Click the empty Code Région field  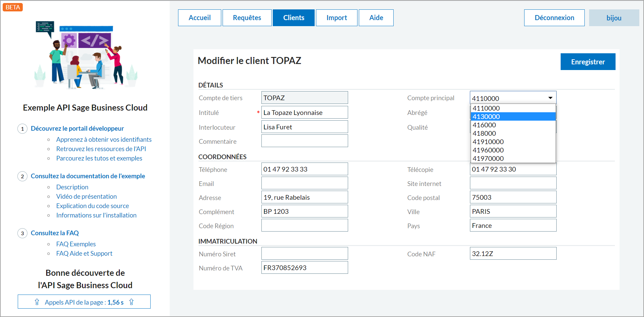305,225
